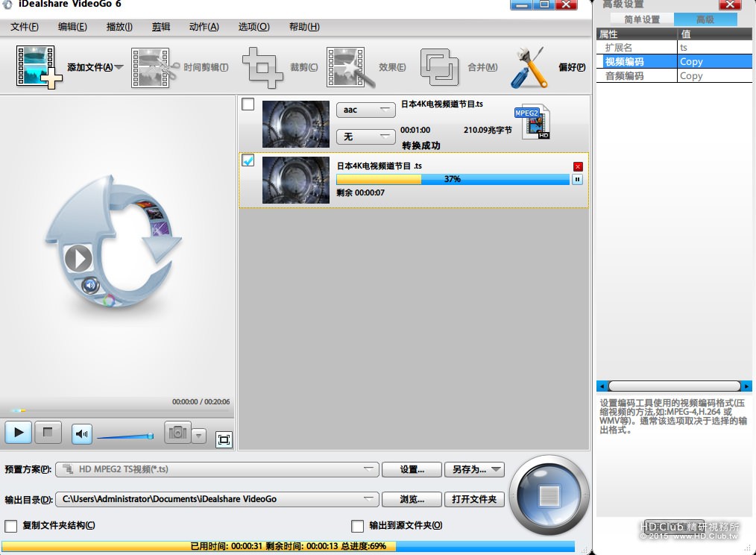
Task: Open the 文件(F) menu
Action: pyautogui.click(x=25, y=27)
